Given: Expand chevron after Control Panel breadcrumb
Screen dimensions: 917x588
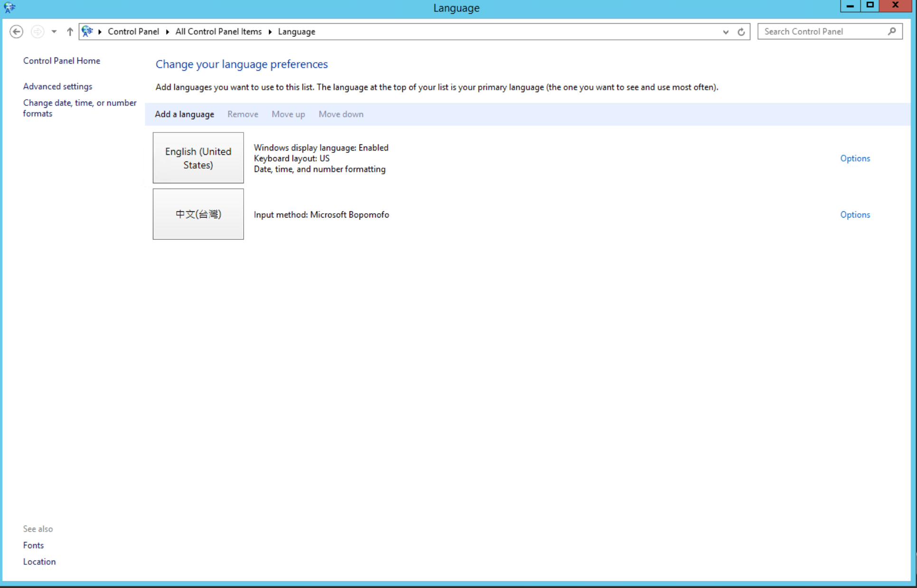Looking at the screenshot, I should pos(167,32).
